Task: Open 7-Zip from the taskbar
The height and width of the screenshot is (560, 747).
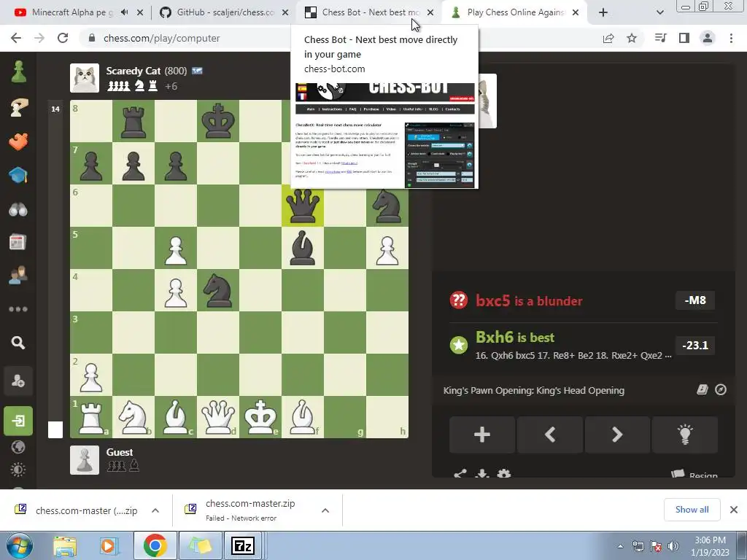Action: point(242,545)
